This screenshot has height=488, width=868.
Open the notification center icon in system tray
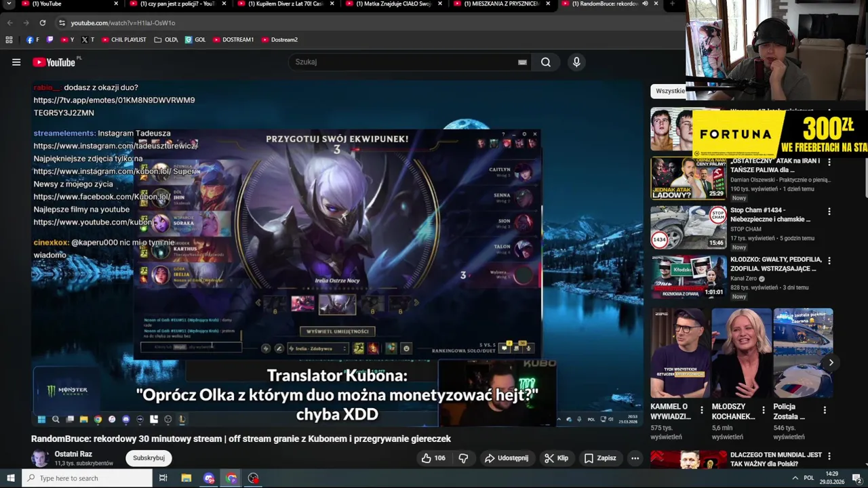click(x=856, y=479)
